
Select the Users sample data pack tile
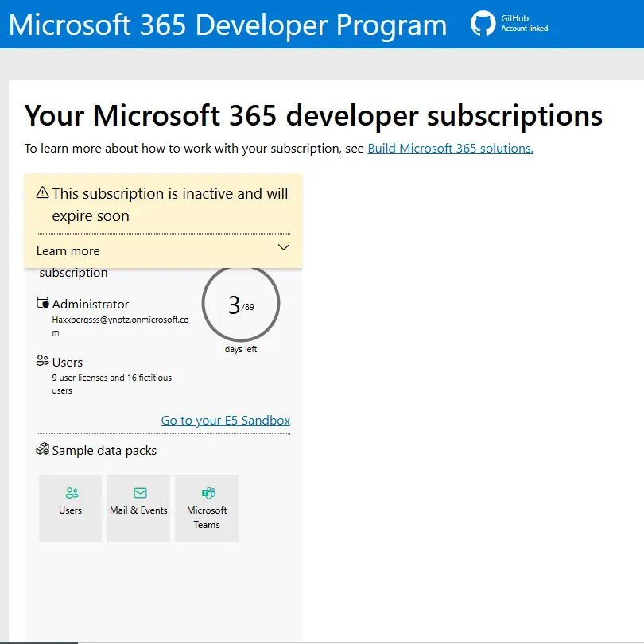(70, 508)
